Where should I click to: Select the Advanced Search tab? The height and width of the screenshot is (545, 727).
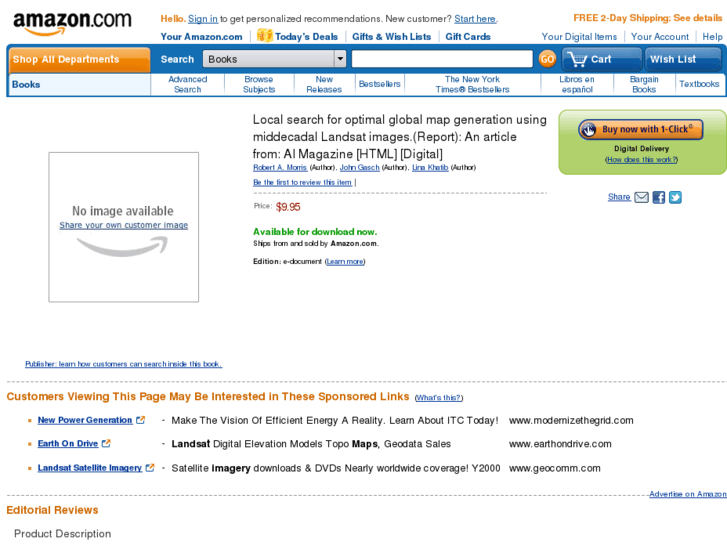point(188,84)
